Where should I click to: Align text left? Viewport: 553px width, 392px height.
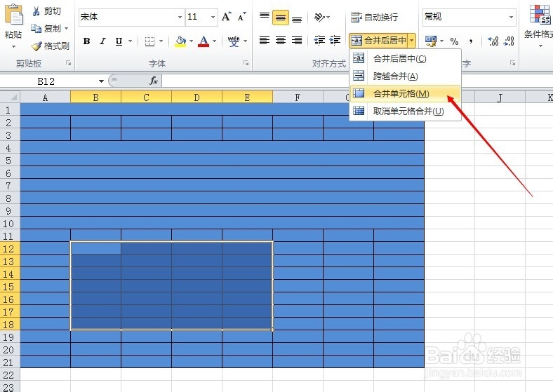(265, 41)
